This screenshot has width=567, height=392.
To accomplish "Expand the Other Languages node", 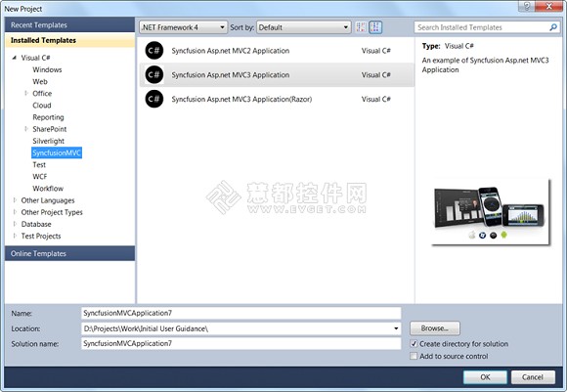I will click(x=15, y=200).
